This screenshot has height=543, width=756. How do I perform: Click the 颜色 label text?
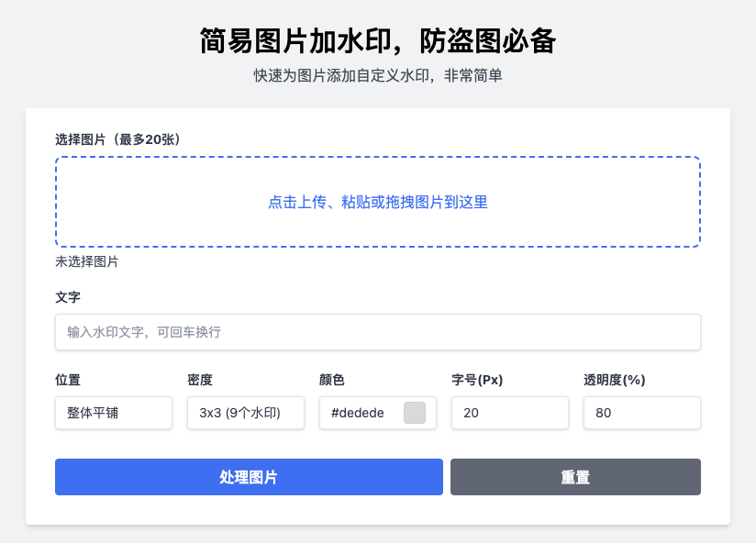tap(332, 380)
